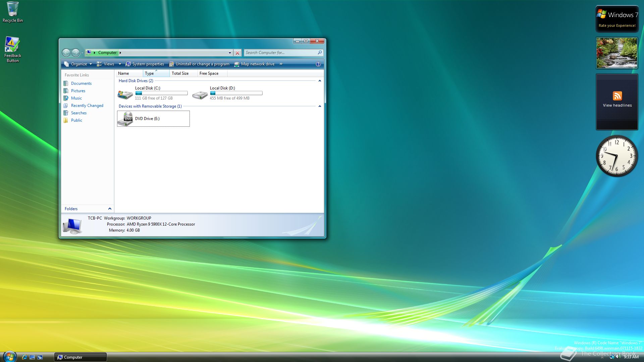
Task: Open the Recycle Bin desktop icon
Action: pos(12,12)
